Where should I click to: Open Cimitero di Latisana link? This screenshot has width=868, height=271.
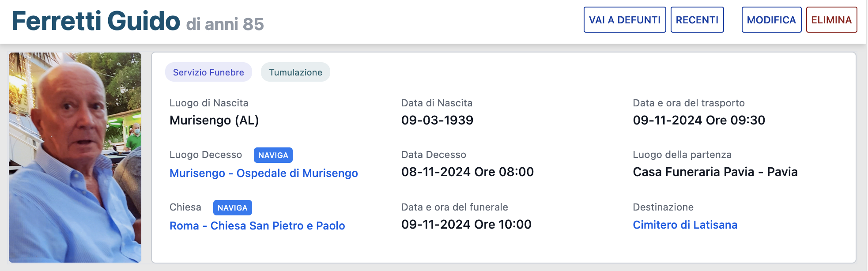[x=685, y=225]
